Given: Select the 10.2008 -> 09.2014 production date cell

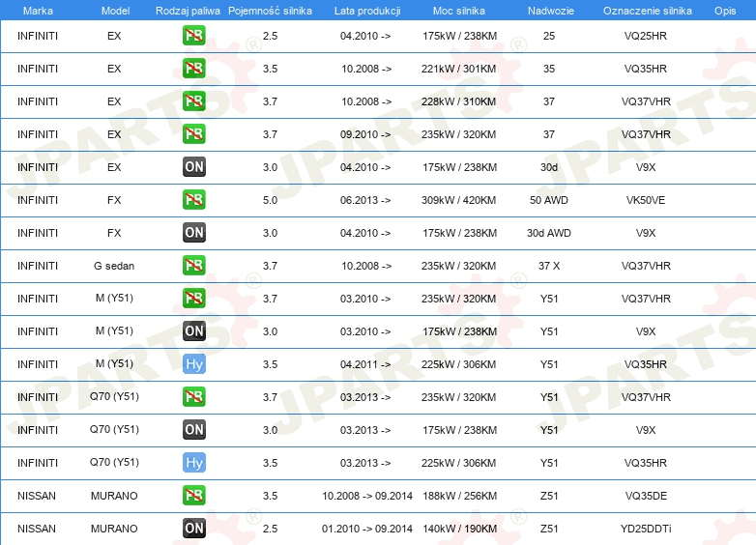Looking at the screenshot, I should tap(367, 496).
